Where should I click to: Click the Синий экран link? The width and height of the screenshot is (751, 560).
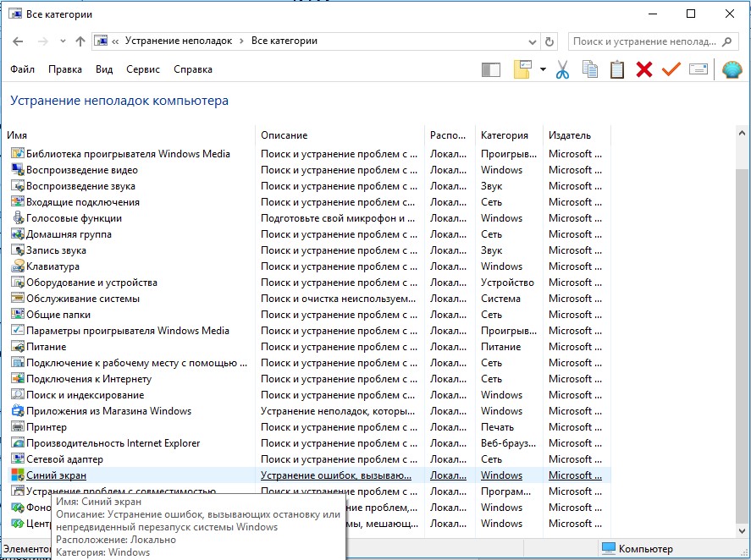(x=56, y=475)
